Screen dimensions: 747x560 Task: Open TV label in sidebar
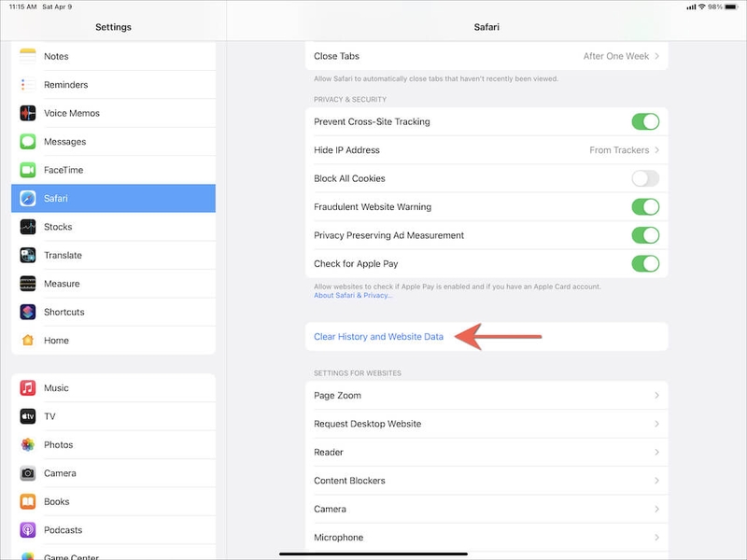tap(49, 416)
